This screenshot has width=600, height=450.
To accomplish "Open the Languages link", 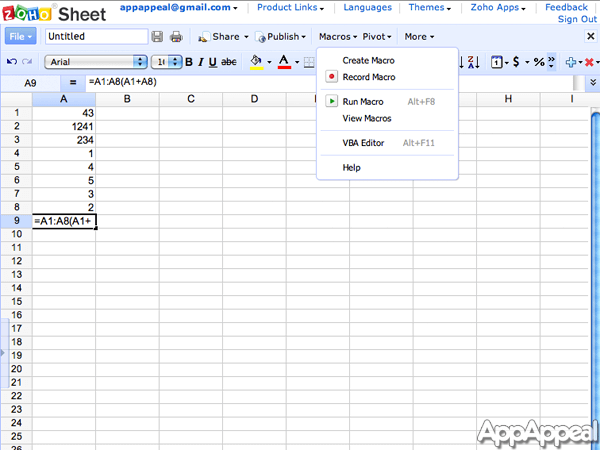I will point(367,7).
